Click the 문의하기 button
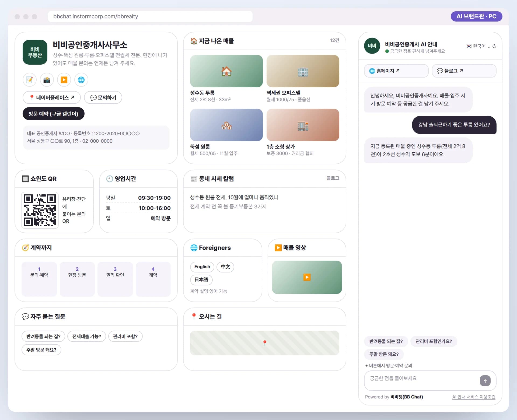The height and width of the screenshot is (420, 517). pos(103,97)
